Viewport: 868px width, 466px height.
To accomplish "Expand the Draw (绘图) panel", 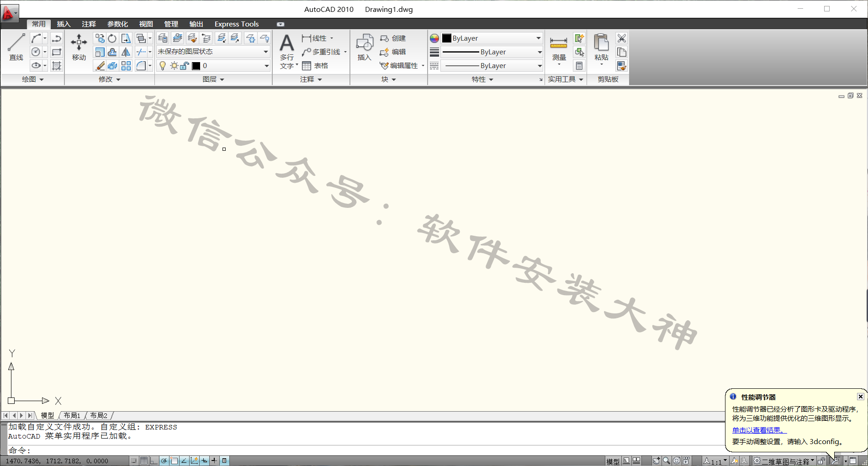I will click(x=33, y=79).
